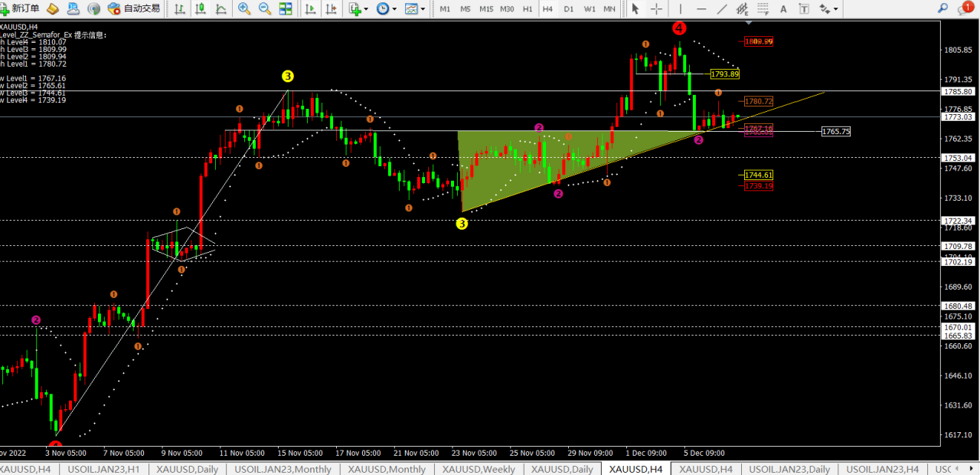Viewport: 980px width, 475px height.
Task: Select the text tool A
Action: (783, 9)
